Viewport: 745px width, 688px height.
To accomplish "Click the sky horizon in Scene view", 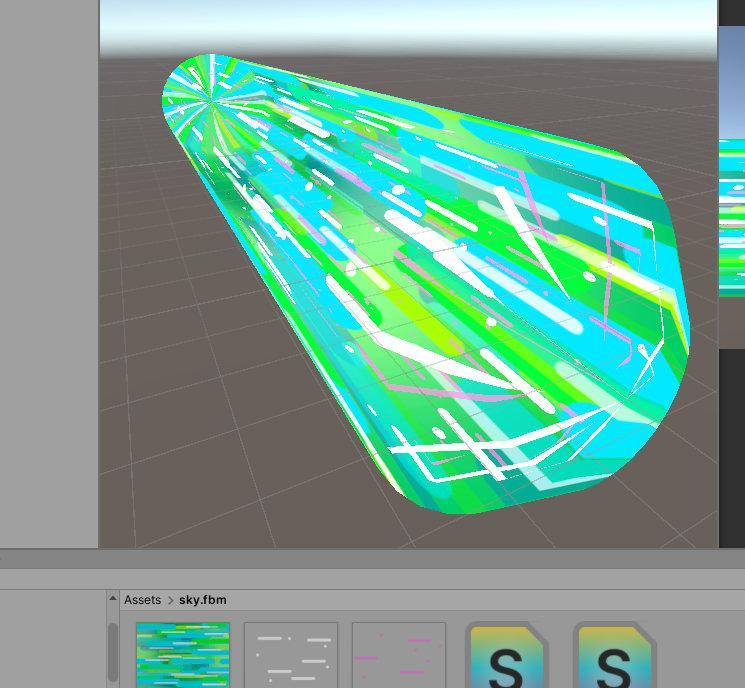I will [x=400, y=45].
